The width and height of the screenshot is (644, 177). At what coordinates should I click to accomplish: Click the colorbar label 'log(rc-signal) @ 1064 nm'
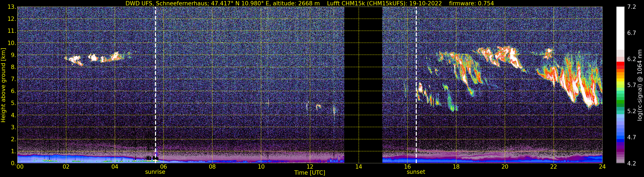tap(640, 85)
